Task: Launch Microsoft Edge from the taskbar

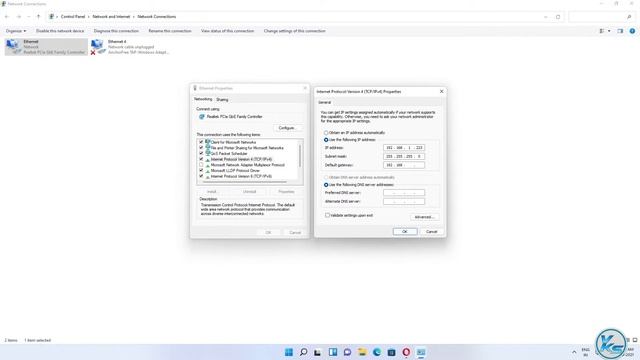Action: click(377, 352)
